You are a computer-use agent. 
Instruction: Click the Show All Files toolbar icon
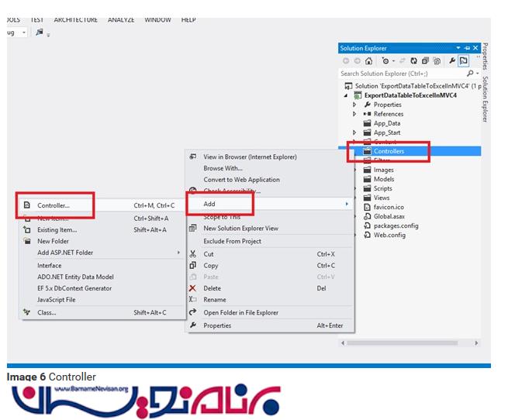click(437, 61)
